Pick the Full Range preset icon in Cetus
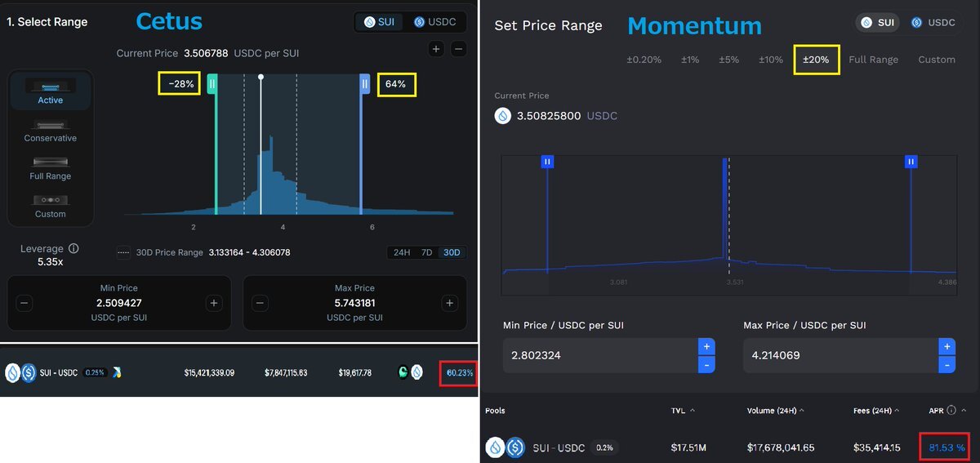This screenshot has height=463, width=980. [51, 162]
